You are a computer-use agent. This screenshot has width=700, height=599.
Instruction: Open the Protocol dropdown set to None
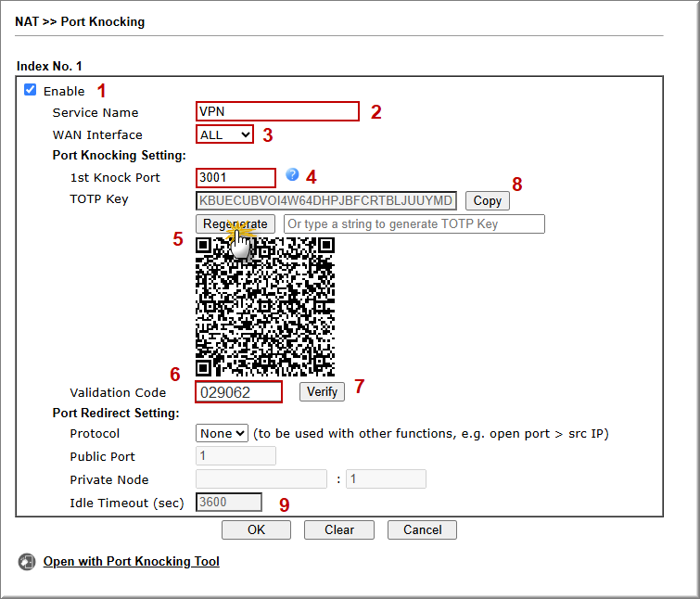click(222, 433)
